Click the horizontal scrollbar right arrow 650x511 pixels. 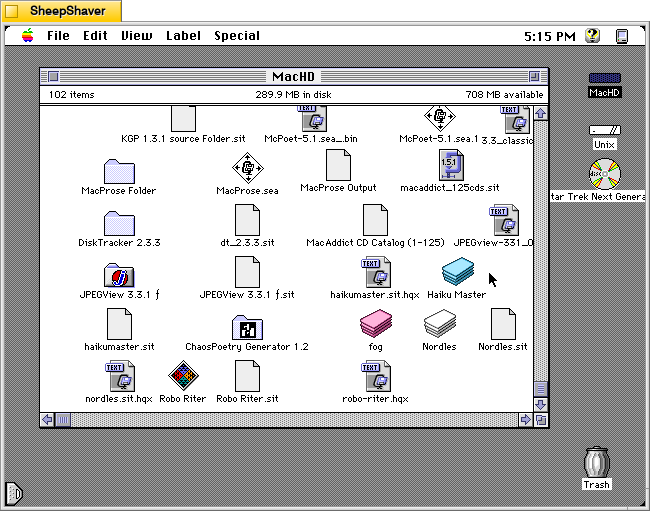pyautogui.click(x=526, y=420)
